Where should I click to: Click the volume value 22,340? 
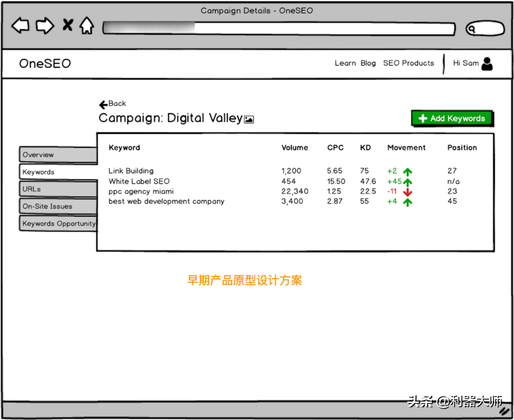(x=295, y=191)
